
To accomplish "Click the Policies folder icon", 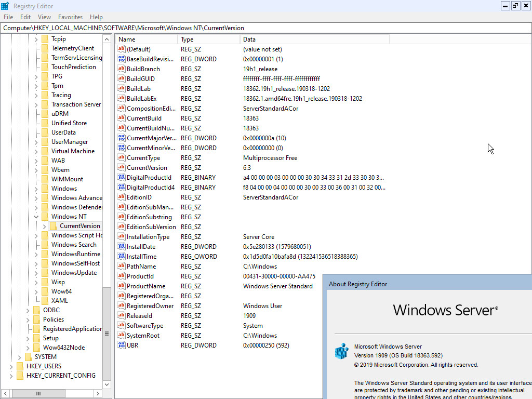I will (x=37, y=320).
